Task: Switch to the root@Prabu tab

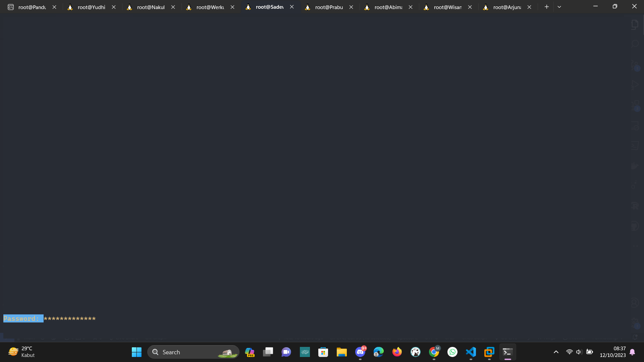Action: [x=329, y=7]
